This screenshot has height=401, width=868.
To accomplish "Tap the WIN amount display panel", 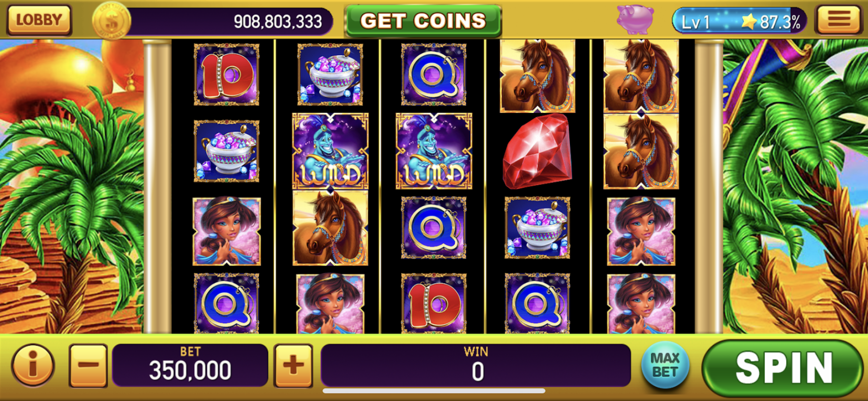I will (x=475, y=365).
